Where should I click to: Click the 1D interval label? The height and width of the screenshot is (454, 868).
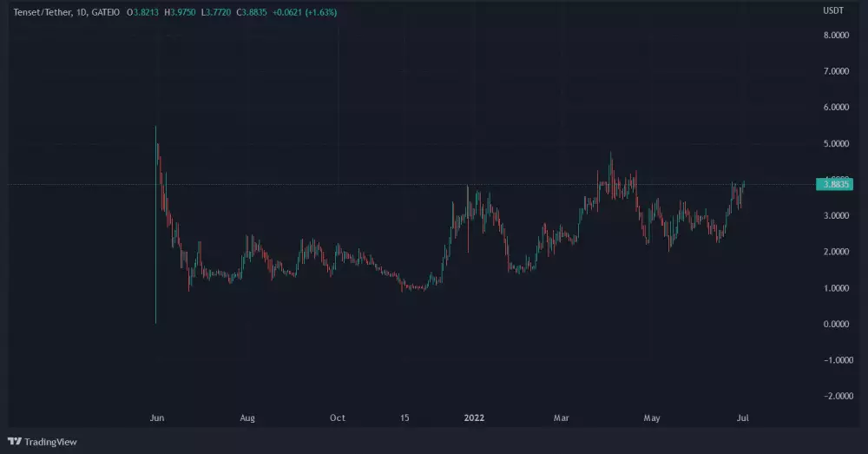coord(82,12)
